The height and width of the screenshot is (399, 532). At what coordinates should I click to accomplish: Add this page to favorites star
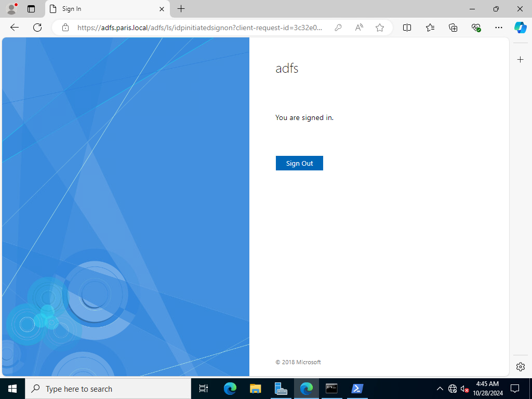coord(380,28)
